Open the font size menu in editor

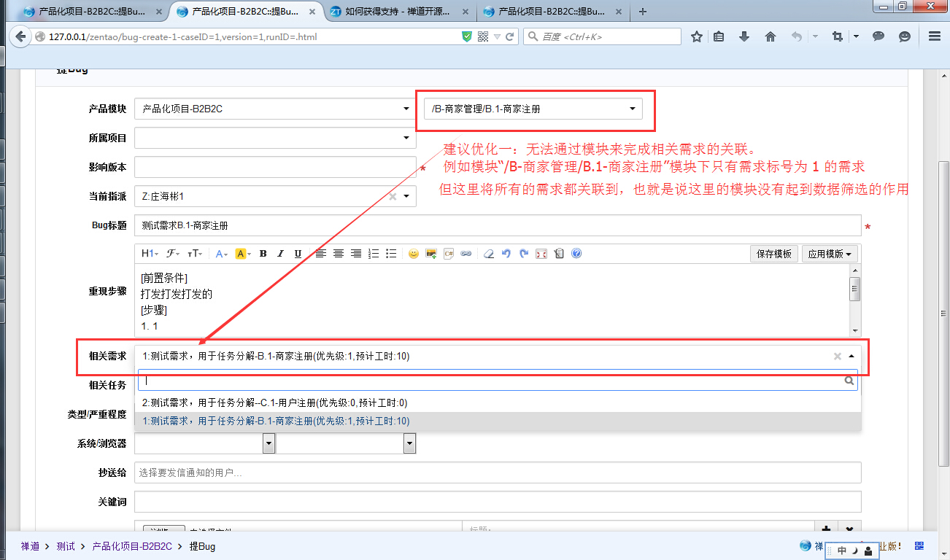pos(194,254)
